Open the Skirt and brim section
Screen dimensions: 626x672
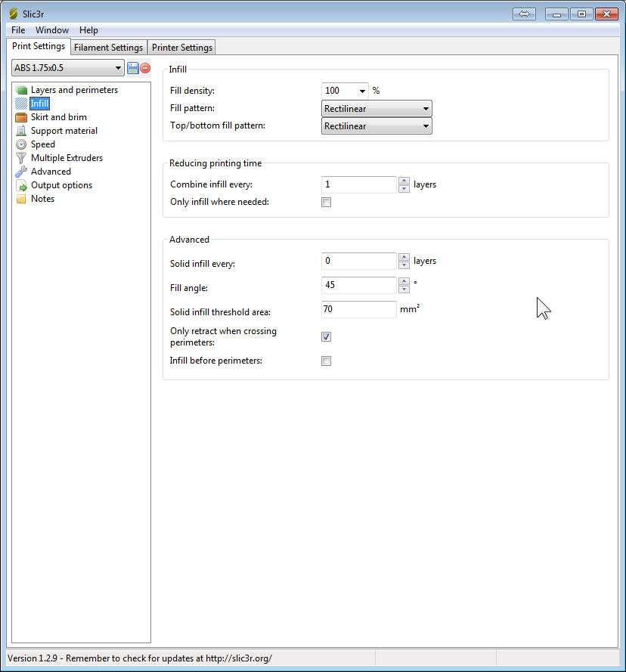[x=59, y=117]
